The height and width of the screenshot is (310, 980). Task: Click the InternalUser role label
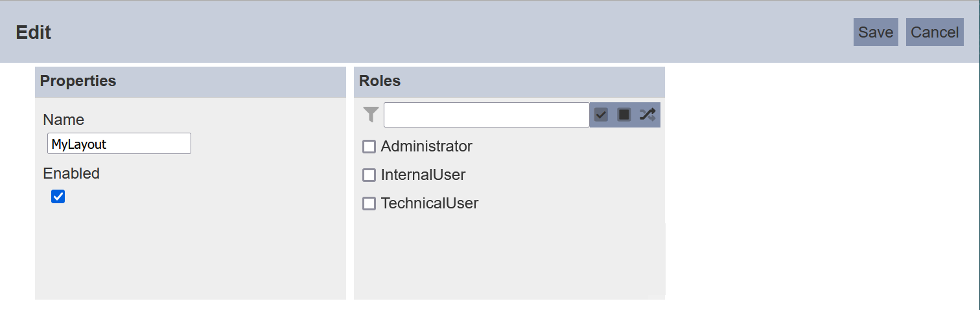click(x=423, y=175)
